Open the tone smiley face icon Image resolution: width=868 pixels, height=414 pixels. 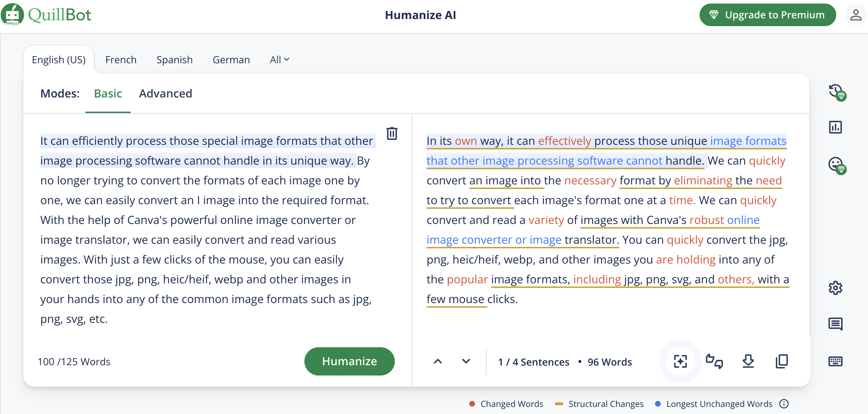pyautogui.click(x=837, y=165)
